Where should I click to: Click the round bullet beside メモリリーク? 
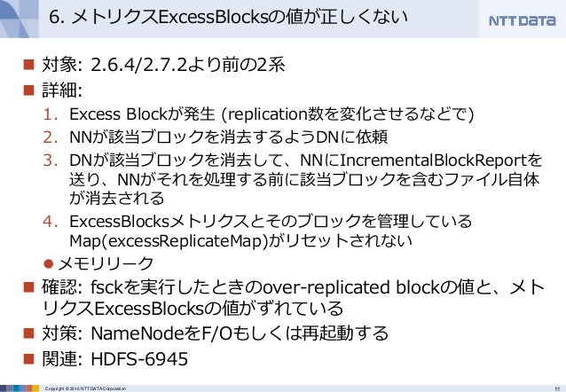(49, 264)
